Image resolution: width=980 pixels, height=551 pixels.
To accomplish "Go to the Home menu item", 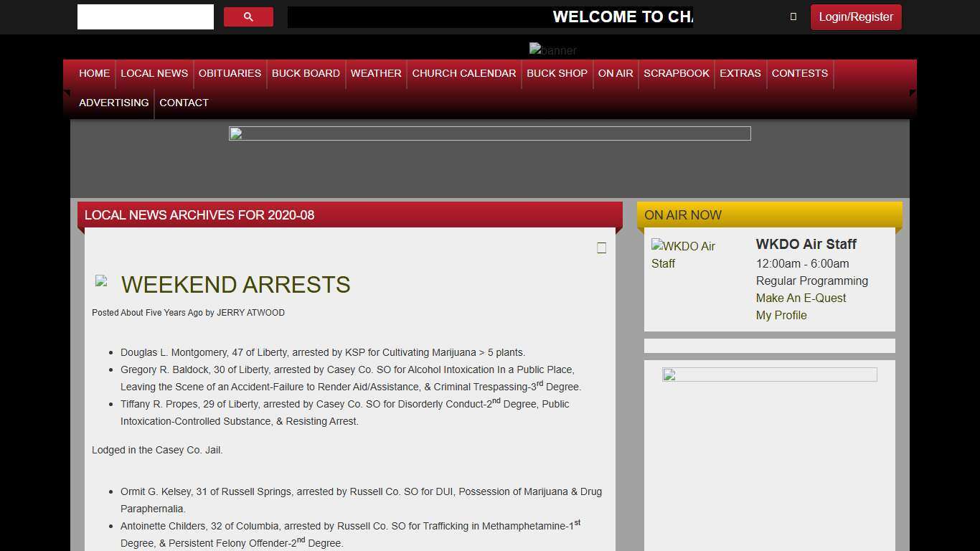I will 94,73.
